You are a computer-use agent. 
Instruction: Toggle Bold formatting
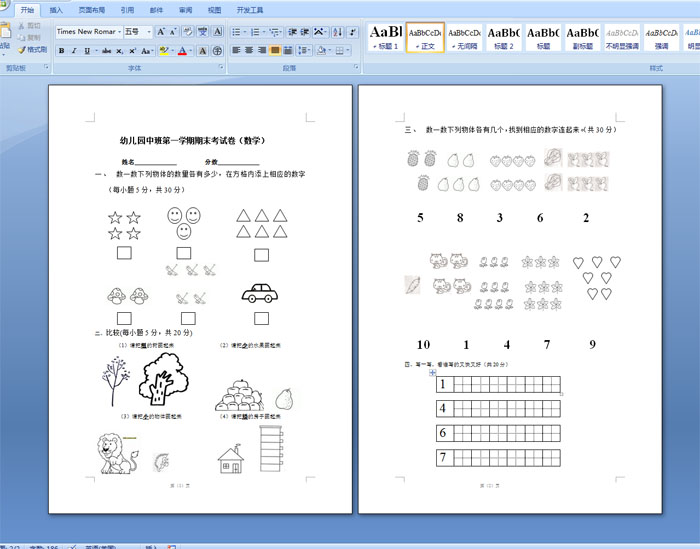[x=62, y=51]
